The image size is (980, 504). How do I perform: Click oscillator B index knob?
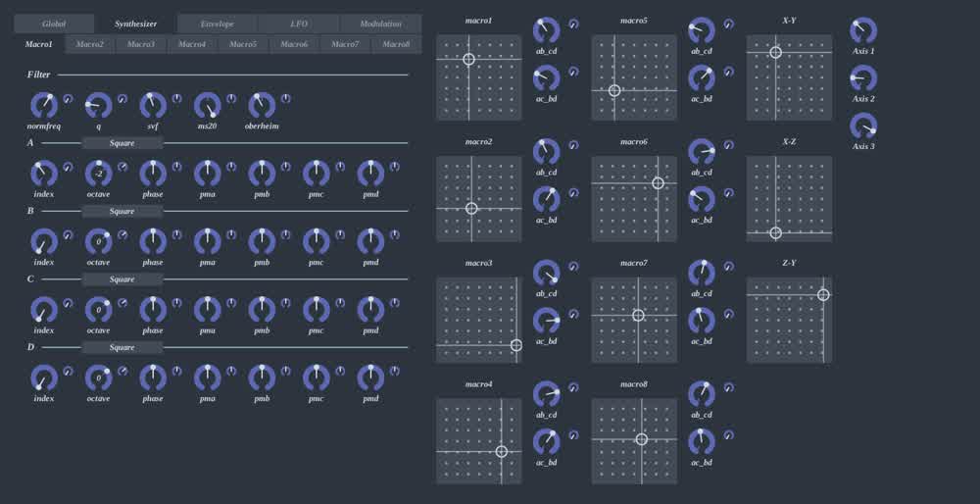[x=44, y=242]
